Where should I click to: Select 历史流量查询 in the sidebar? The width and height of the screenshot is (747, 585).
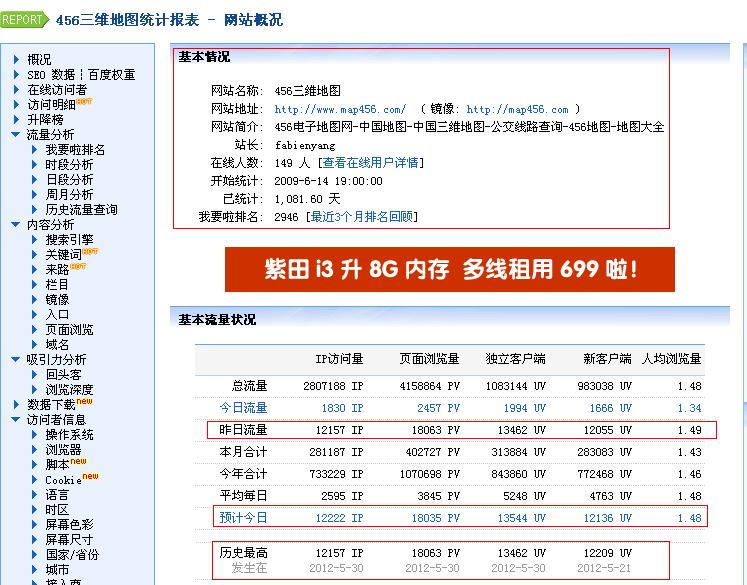[81, 210]
